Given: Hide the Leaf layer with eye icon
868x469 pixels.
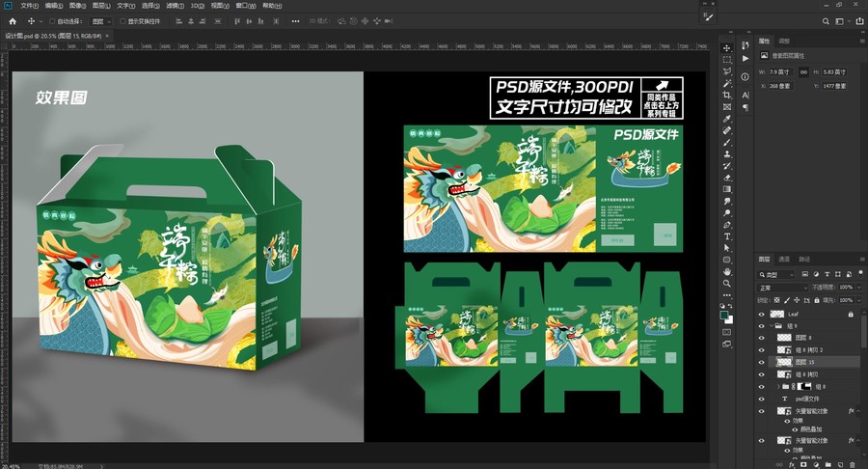Looking at the screenshot, I should click(x=761, y=315).
